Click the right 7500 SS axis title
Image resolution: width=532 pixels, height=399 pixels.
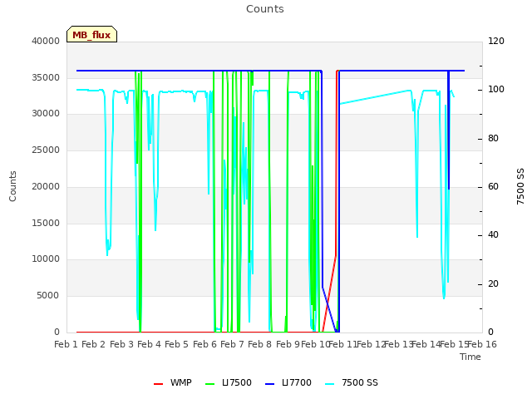click(x=520, y=186)
